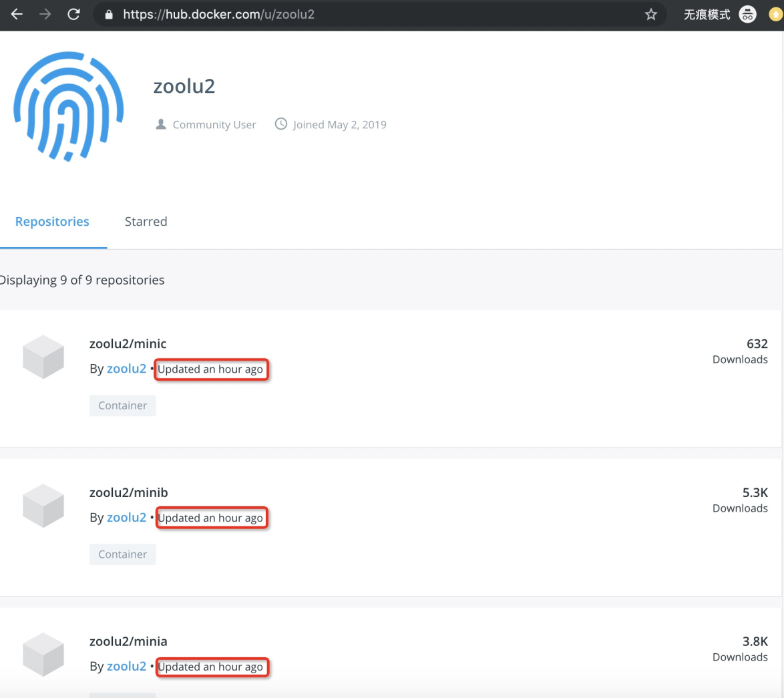Click the Updated an hour ago text for minib

pyautogui.click(x=210, y=518)
